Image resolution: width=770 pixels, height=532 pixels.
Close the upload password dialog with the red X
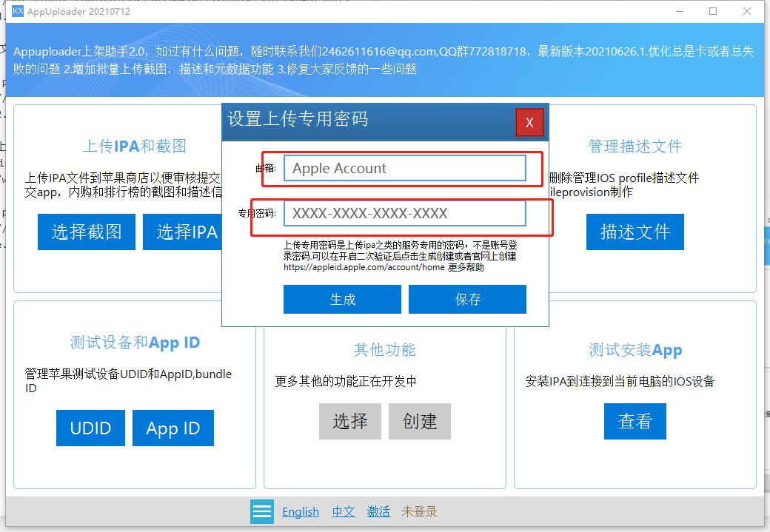click(x=529, y=122)
